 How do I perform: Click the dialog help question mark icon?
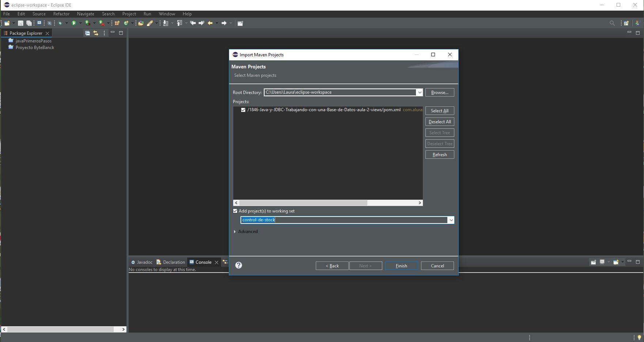(x=239, y=265)
